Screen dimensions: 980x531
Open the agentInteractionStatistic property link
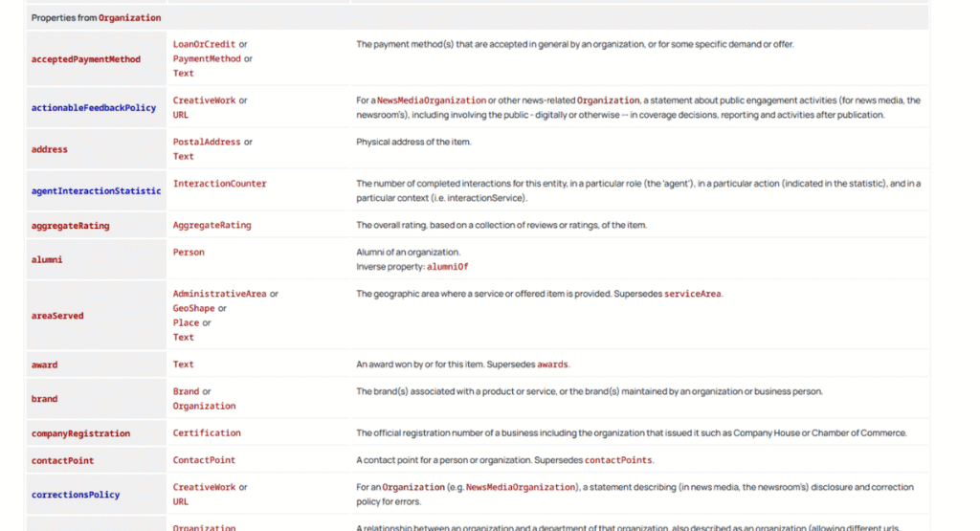(x=96, y=191)
